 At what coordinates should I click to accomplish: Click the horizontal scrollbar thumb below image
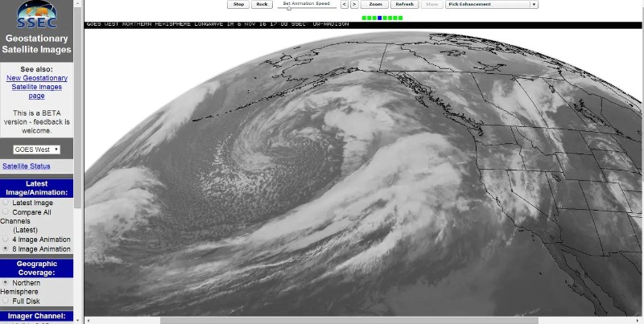pos(349,320)
